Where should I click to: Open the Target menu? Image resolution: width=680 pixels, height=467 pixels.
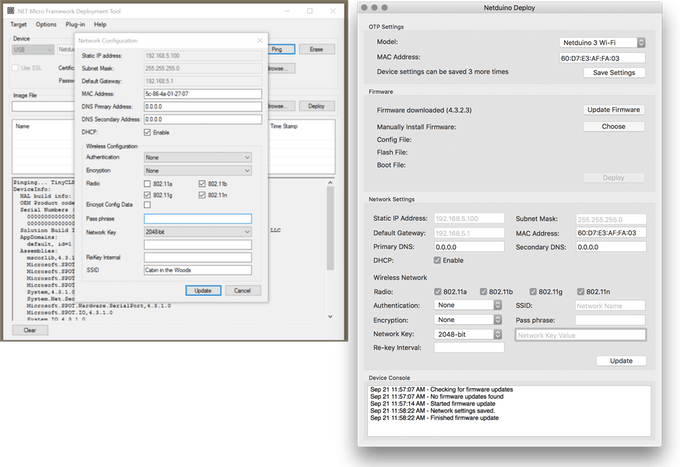[x=18, y=23]
